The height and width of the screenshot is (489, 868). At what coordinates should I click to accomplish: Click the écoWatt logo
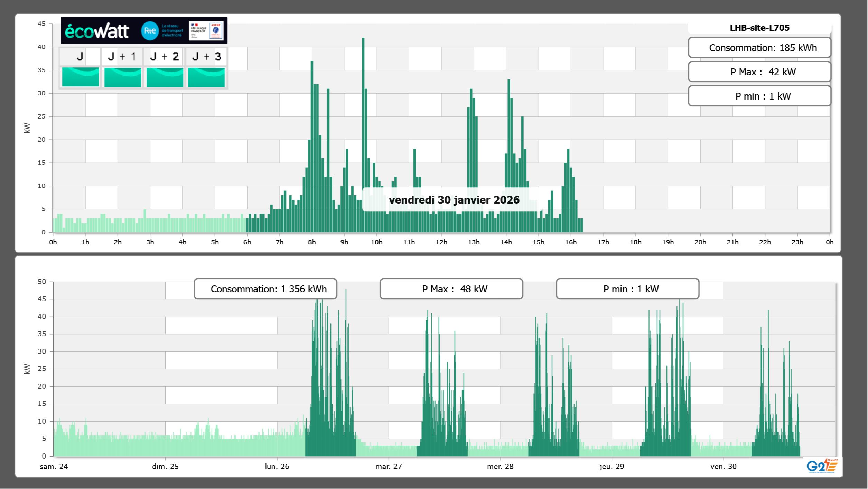click(97, 31)
